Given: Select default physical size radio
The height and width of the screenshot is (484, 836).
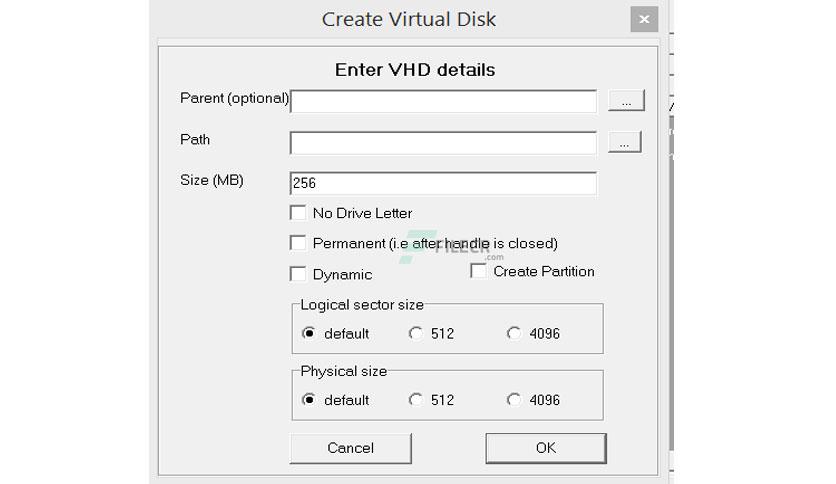Looking at the screenshot, I should point(308,400).
